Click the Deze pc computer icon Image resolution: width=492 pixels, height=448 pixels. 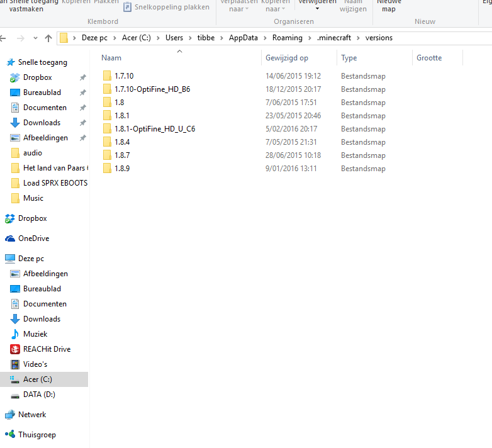(x=10, y=259)
